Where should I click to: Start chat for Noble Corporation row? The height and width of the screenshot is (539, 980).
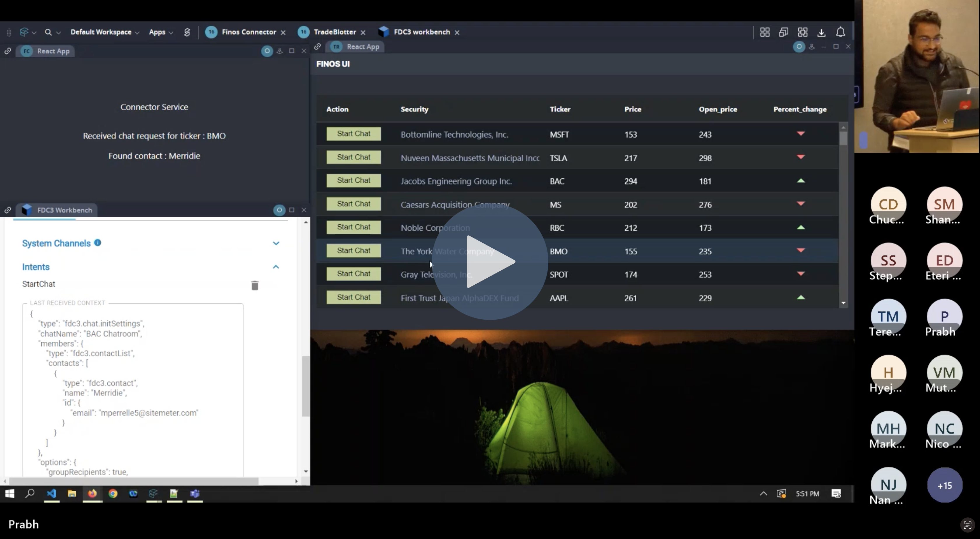(x=353, y=227)
